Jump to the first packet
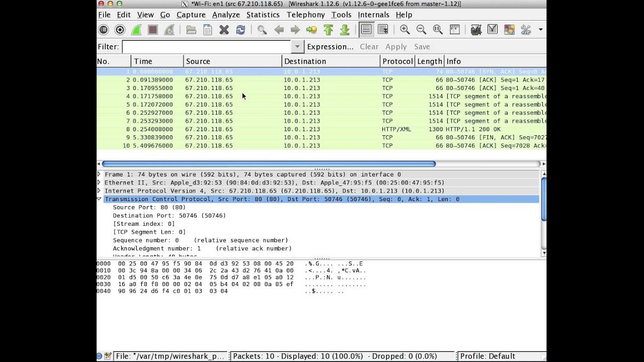This screenshot has height=362, width=644. 329,30
